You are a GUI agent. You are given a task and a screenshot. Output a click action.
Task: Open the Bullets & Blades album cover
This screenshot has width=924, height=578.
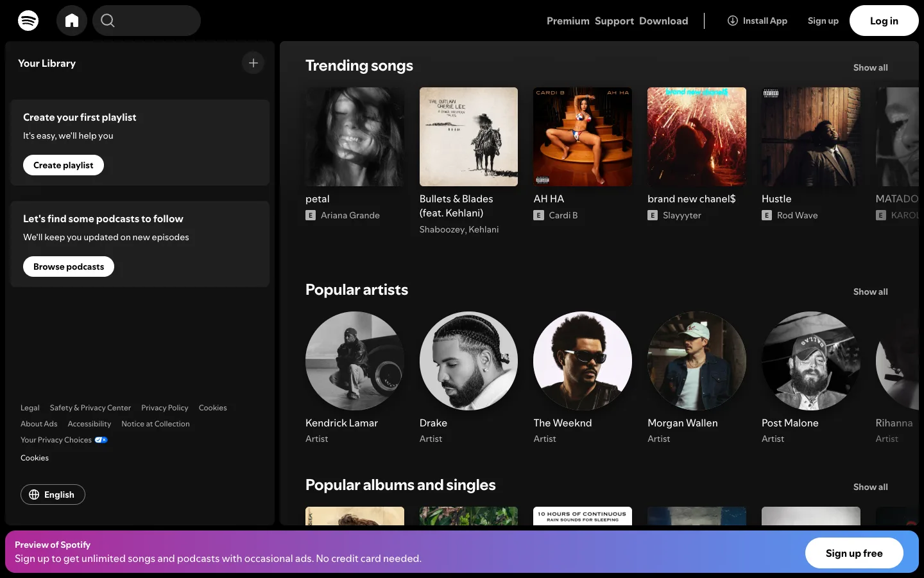pyautogui.click(x=468, y=137)
